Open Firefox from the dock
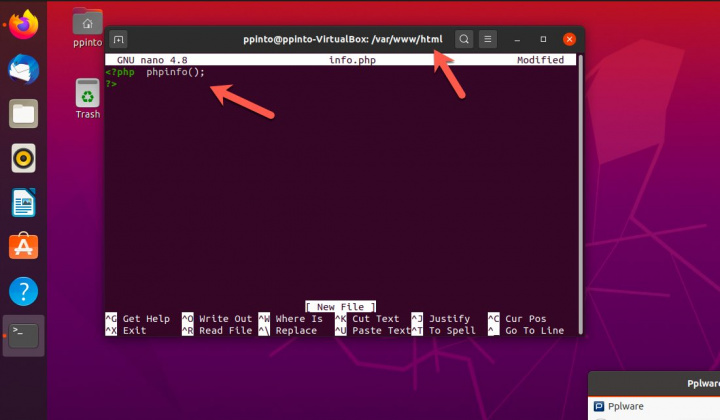The width and height of the screenshot is (720, 420). pyautogui.click(x=23, y=25)
